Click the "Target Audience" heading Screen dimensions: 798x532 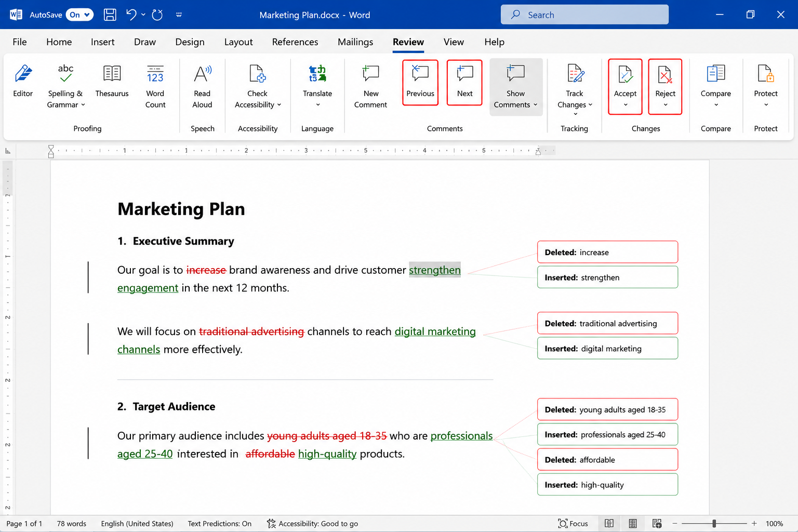(x=174, y=406)
